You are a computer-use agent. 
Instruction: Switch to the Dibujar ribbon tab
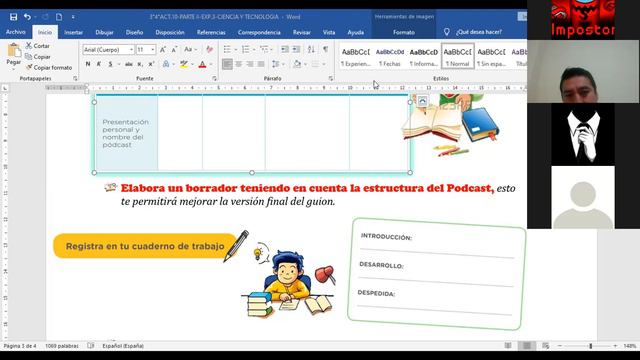[104, 32]
